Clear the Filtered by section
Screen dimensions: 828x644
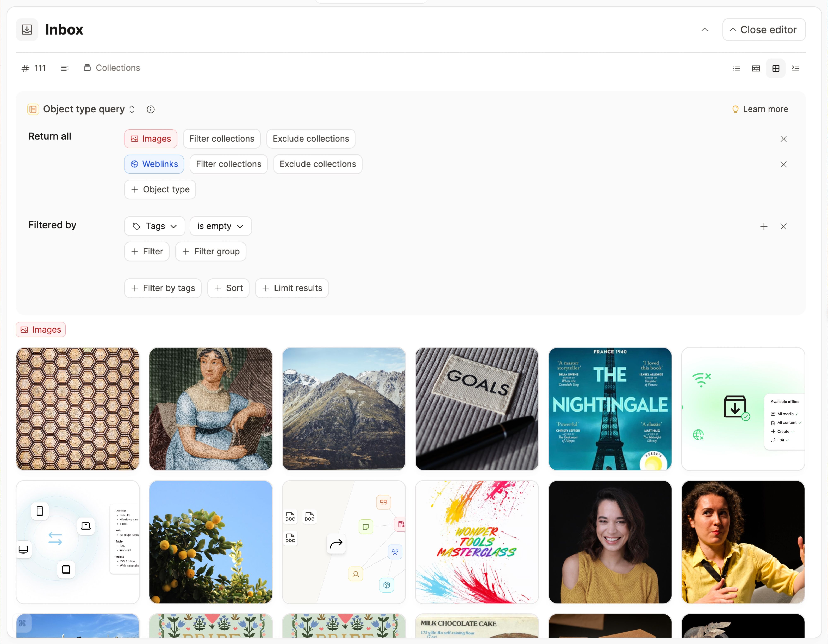[783, 226]
